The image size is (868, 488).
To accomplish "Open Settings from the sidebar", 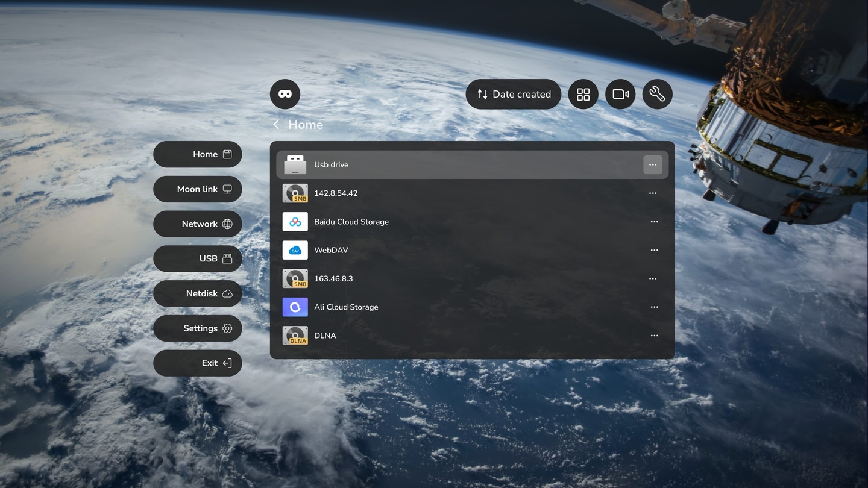I will click(x=197, y=328).
